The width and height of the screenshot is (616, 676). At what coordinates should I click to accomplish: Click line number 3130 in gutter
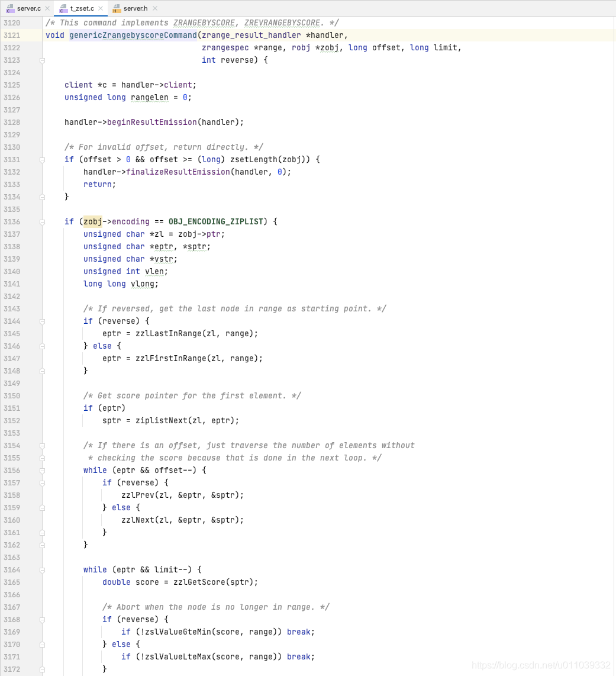point(12,147)
